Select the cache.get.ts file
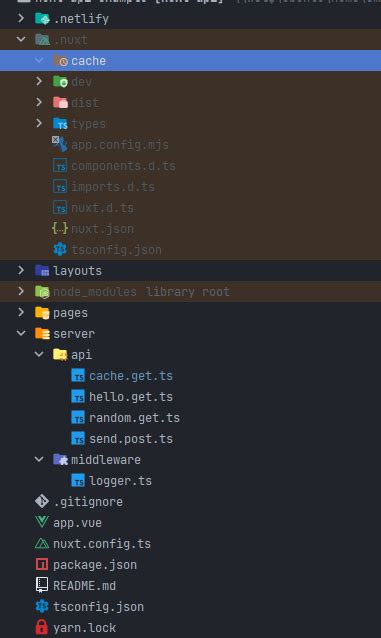 coord(131,376)
